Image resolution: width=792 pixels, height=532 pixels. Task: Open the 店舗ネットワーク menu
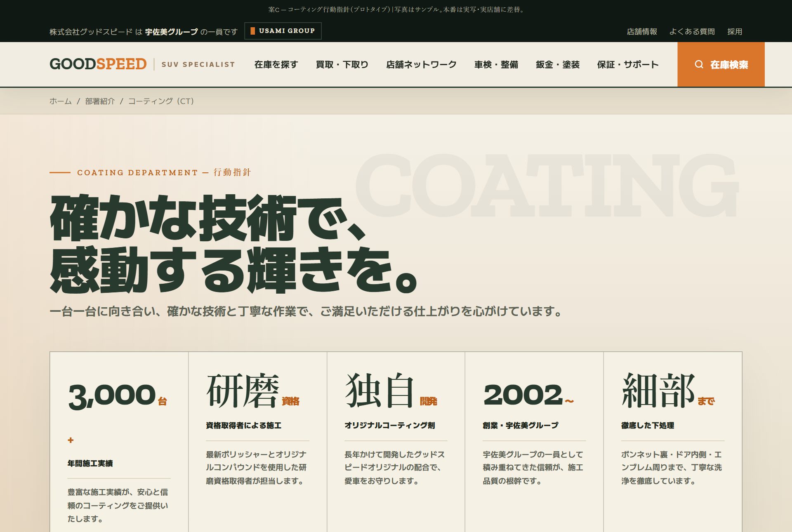pyautogui.click(x=421, y=64)
